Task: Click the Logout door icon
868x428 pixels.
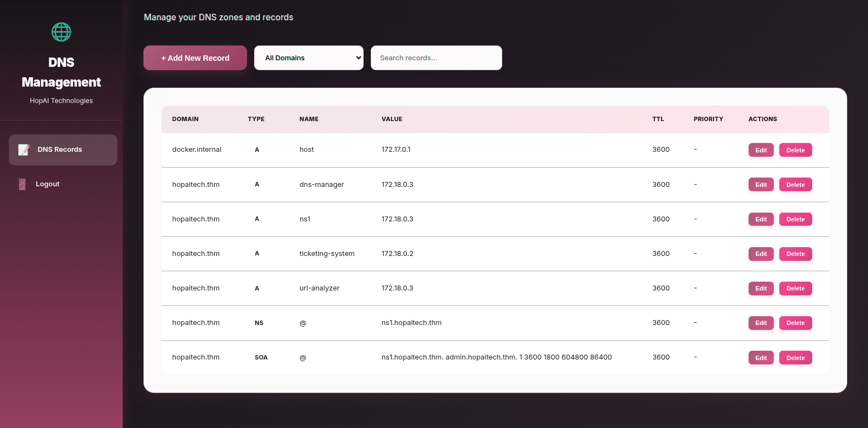Action: point(22,184)
